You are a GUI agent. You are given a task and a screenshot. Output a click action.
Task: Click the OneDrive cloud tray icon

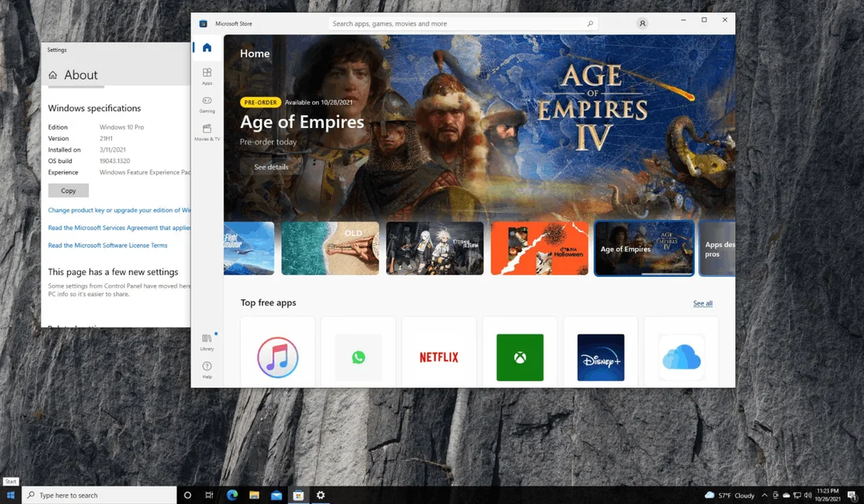[x=786, y=495]
